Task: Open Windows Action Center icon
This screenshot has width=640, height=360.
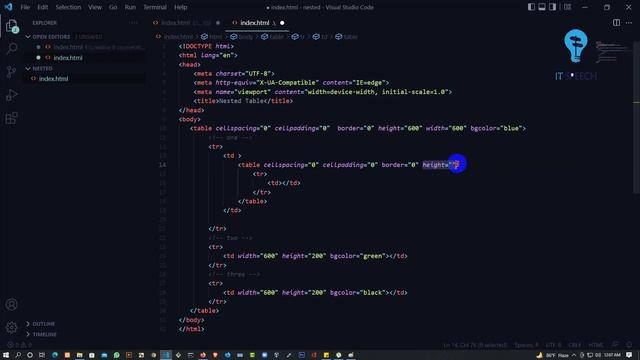Action: tap(629, 355)
